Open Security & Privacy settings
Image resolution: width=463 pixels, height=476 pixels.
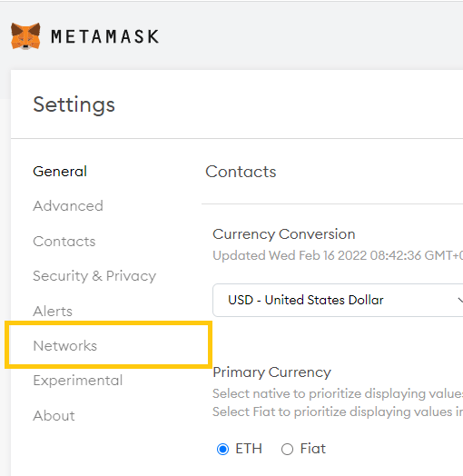click(x=94, y=276)
